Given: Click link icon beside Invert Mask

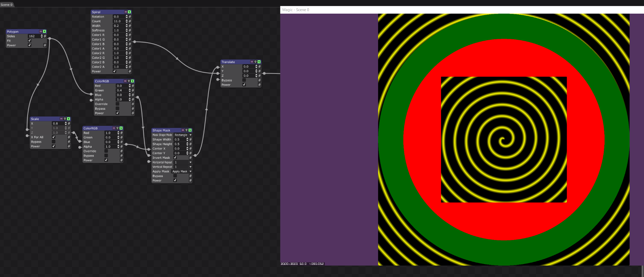Looking at the screenshot, I should [x=190, y=158].
